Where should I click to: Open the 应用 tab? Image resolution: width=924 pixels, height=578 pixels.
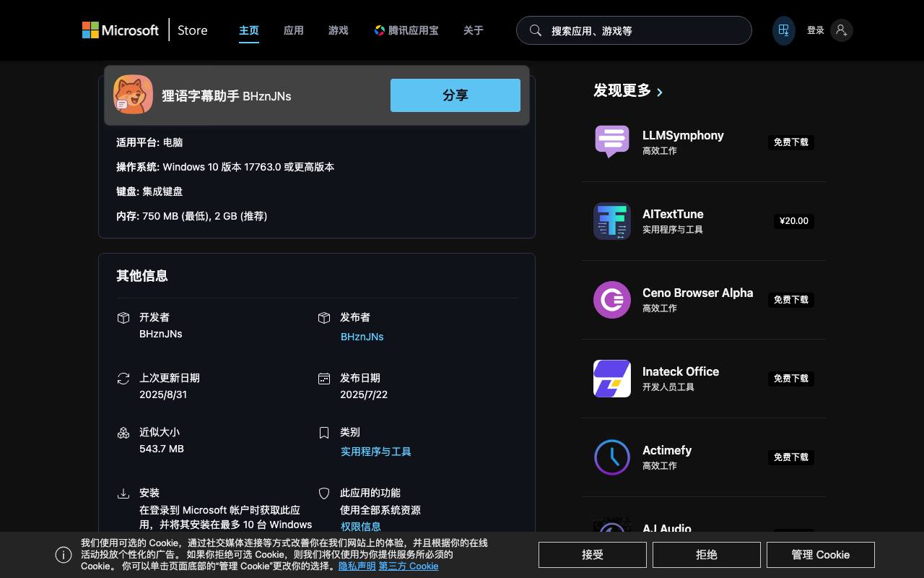pos(294,30)
